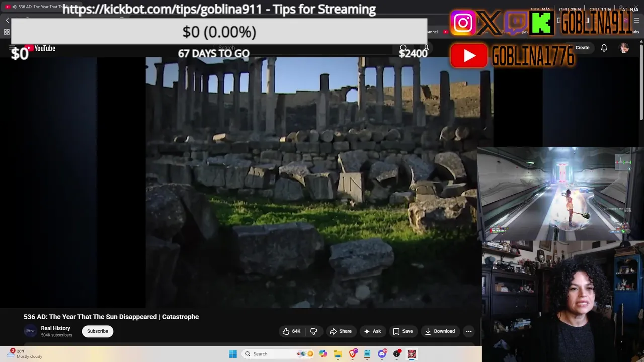This screenshot has height=362, width=644.
Task: Open File Explorer from the taskbar
Action: [x=338, y=354]
